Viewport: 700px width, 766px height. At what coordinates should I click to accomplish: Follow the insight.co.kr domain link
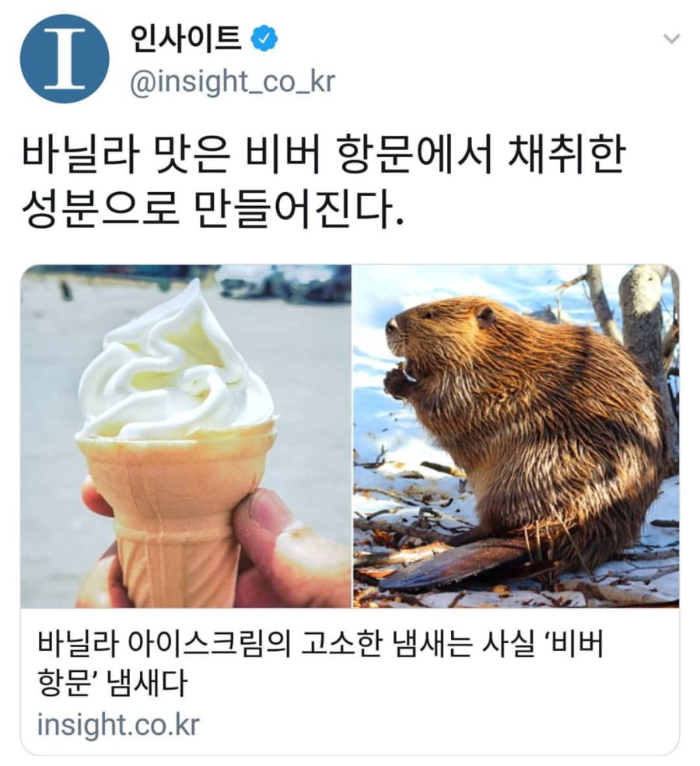(x=118, y=725)
